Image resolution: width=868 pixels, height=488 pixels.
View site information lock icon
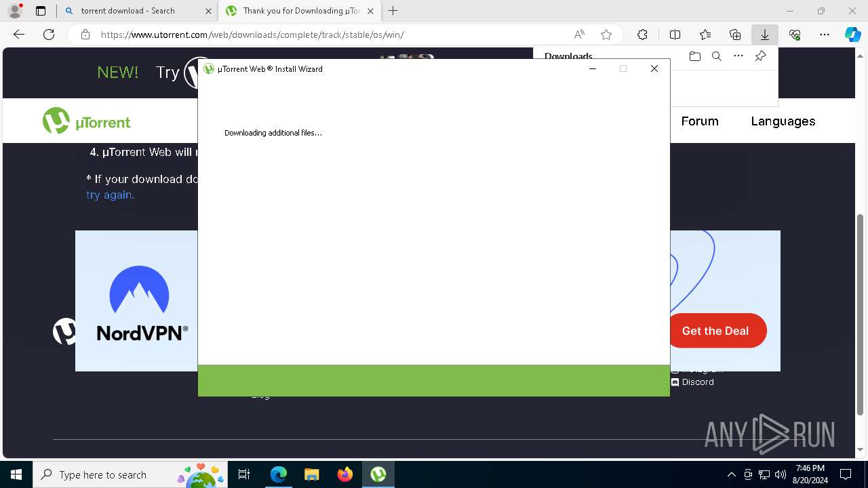click(85, 35)
